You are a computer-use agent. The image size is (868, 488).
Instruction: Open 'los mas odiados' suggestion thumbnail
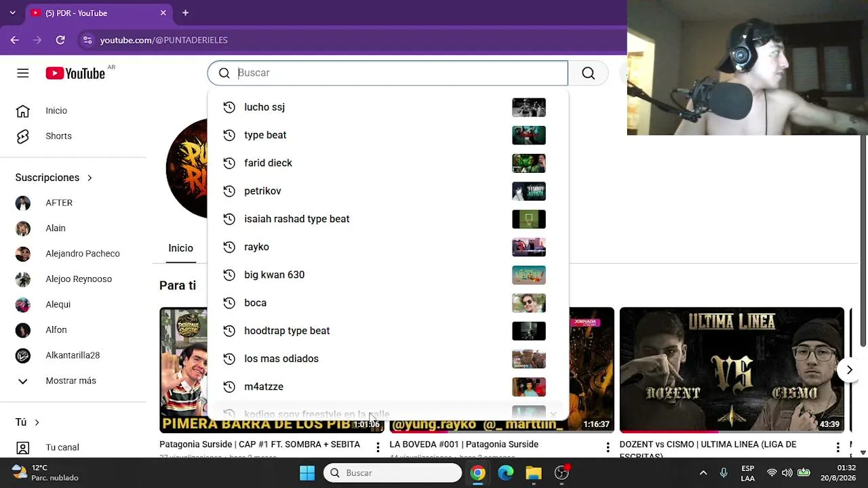(x=529, y=359)
